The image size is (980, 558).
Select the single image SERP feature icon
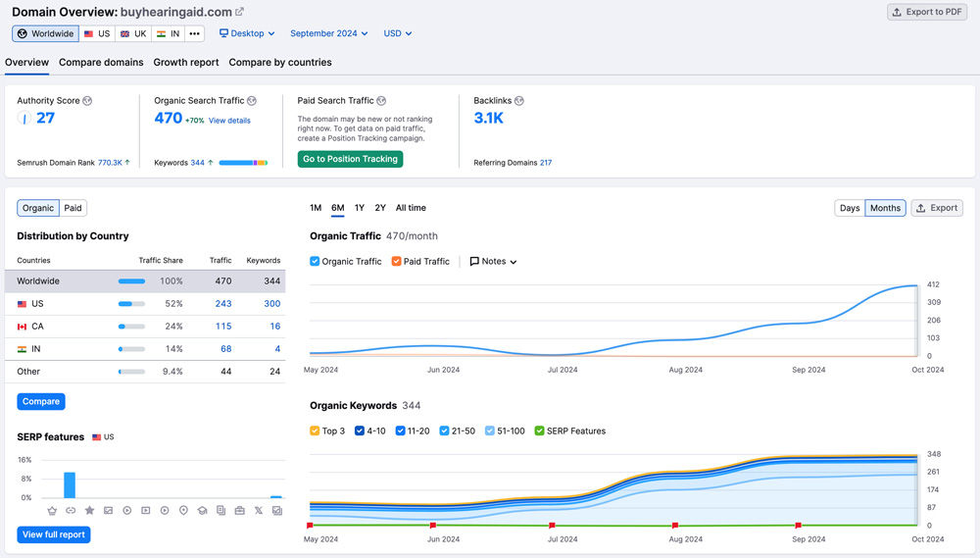(108, 511)
